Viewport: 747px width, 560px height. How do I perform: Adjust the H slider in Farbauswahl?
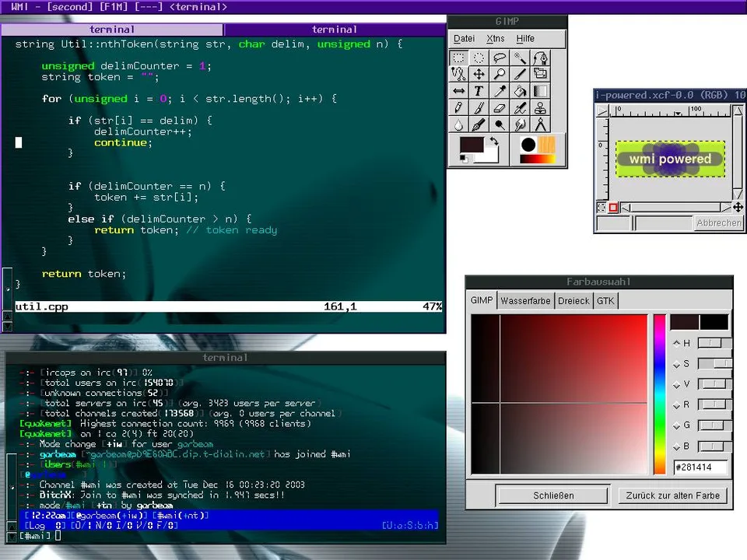point(714,343)
